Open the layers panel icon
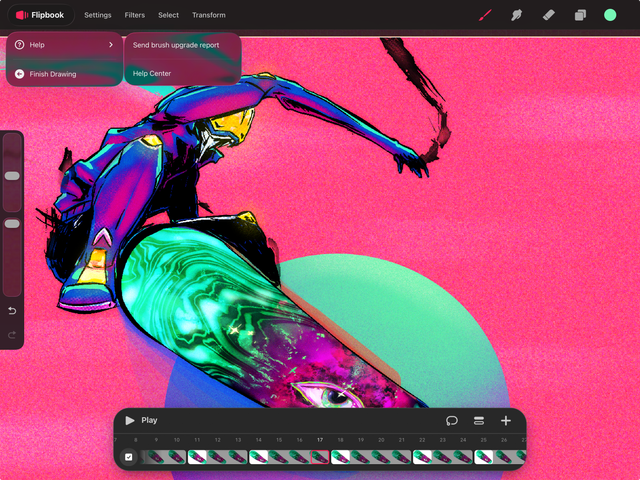The width and height of the screenshot is (640, 480). coord(580,15)
